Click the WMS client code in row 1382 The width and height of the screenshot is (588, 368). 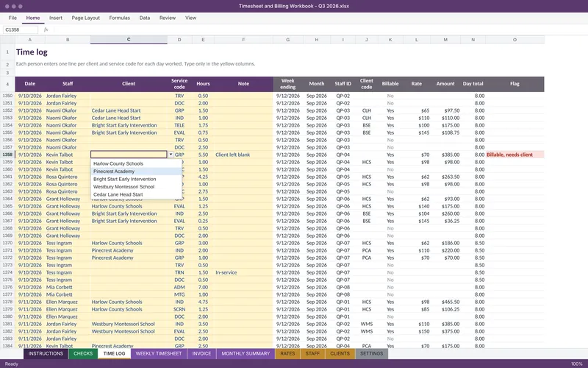pos(366,331)
